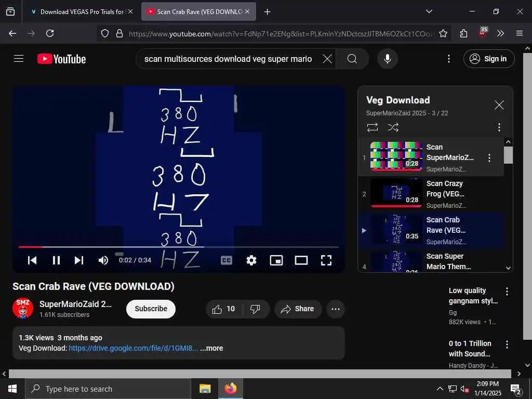This screenshot has width=532, height=399.
Task: Go to YouTube home via logo
Action: [61, 59]
